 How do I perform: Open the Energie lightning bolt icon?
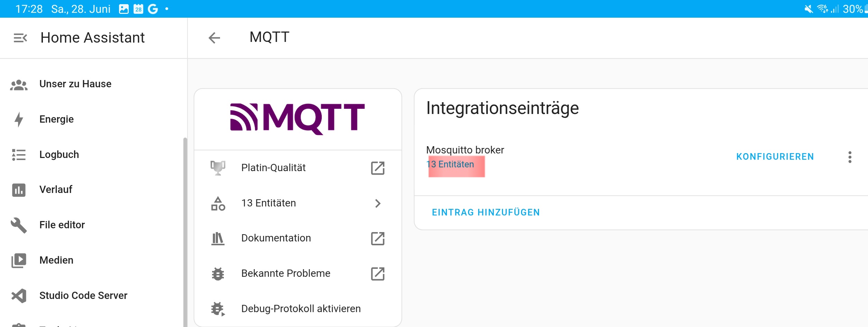[19, 120]
